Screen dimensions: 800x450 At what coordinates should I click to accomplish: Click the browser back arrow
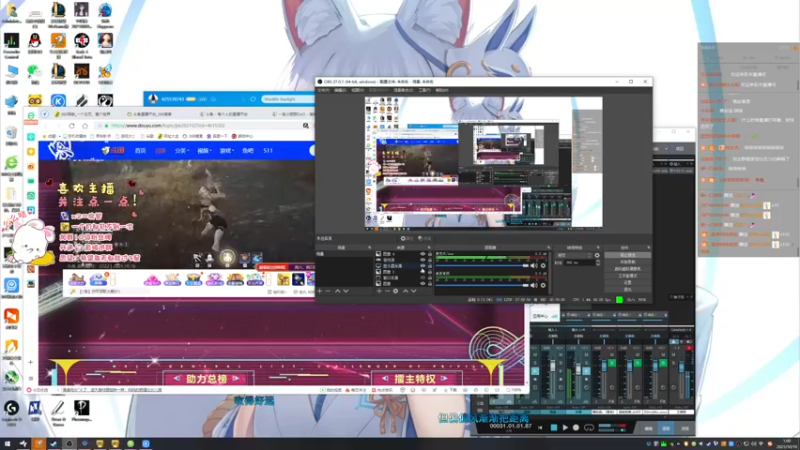(45, 126)
